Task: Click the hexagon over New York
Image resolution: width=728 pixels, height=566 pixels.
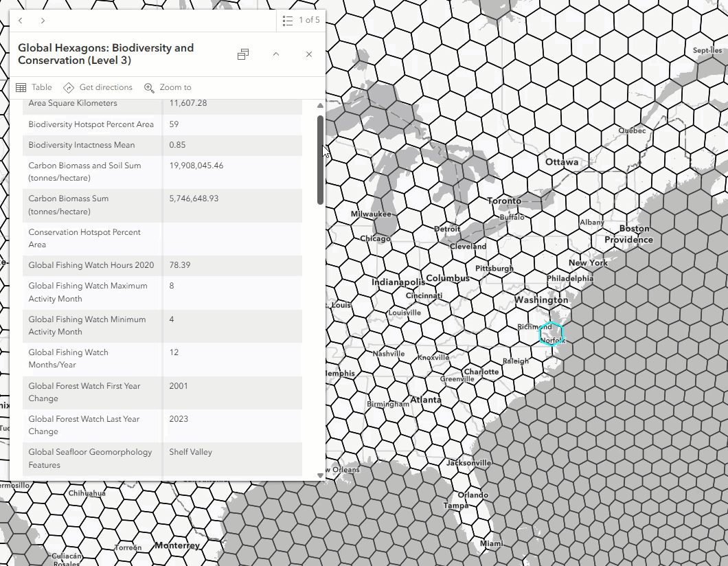Action: click(x=587, y=262)
